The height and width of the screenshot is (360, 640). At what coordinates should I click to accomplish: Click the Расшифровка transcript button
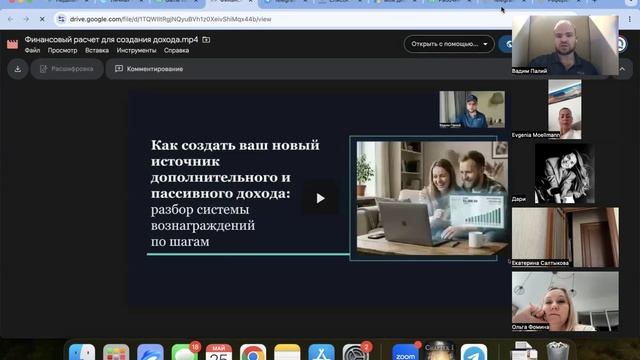click(x=67, y=69)
